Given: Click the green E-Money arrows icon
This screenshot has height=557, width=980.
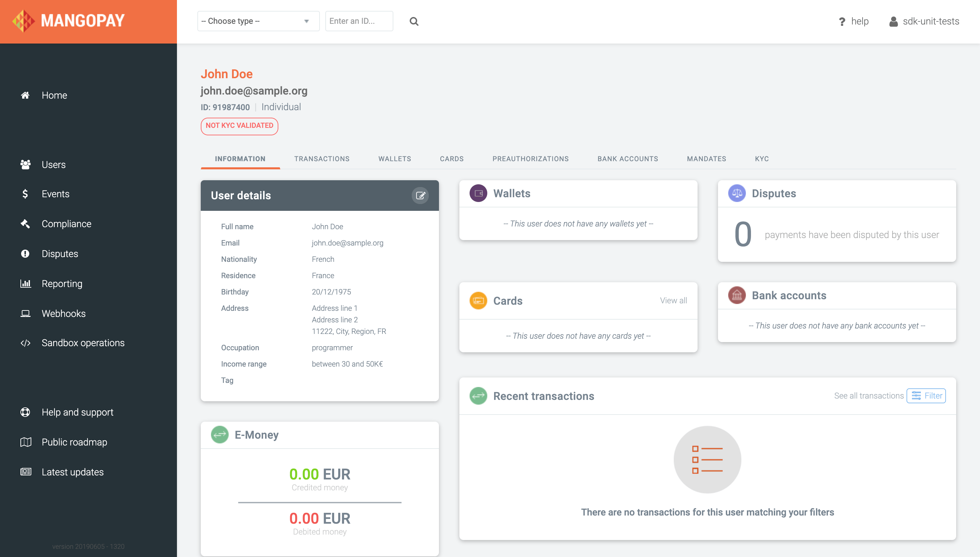Looking at the screenshot, I should (x=220, y=435).
